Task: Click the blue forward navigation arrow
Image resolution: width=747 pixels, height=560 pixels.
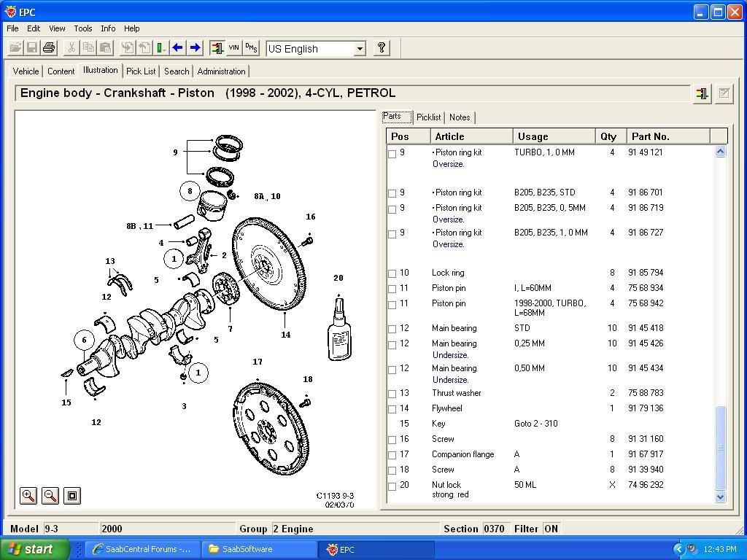Action: click(195, 48)
